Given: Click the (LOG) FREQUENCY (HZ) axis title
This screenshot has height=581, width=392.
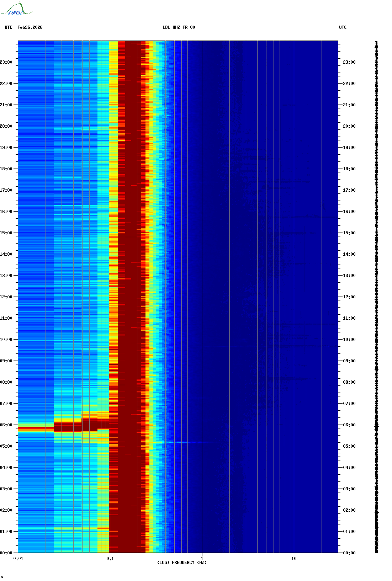Looking at the screenshot, I should point(182,563).
